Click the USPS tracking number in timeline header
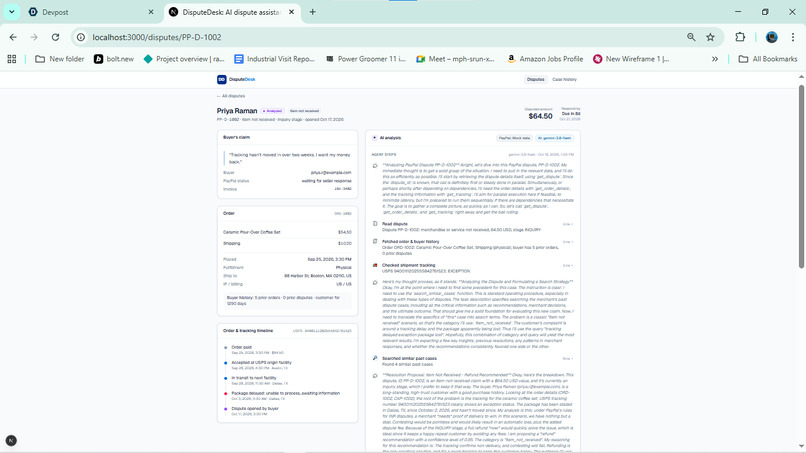The width and height of the screenshot is (806, 453). click(x=322, y=331)
